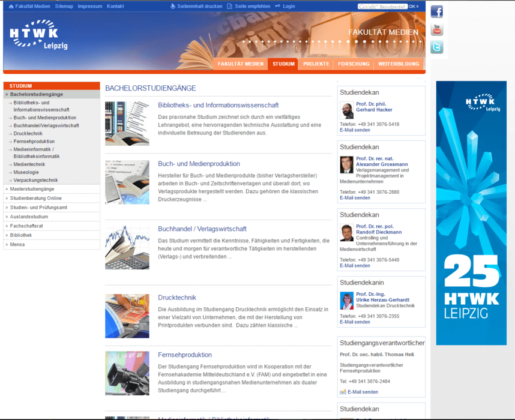Open the Facebook icon link
Image resolution: width=515 pixels, height=420 pixels.
(436, 11)
